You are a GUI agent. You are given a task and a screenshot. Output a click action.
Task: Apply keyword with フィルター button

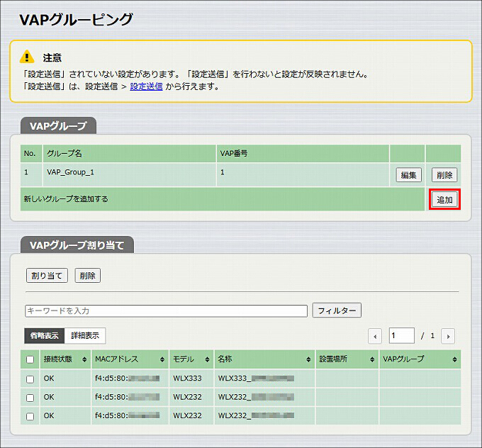pos(337,310)
